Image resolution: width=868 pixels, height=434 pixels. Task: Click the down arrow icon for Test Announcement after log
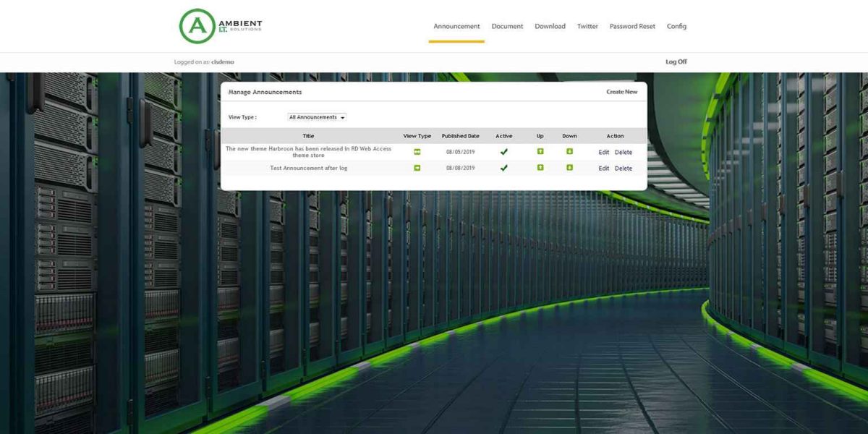click(x=569, y=168)
